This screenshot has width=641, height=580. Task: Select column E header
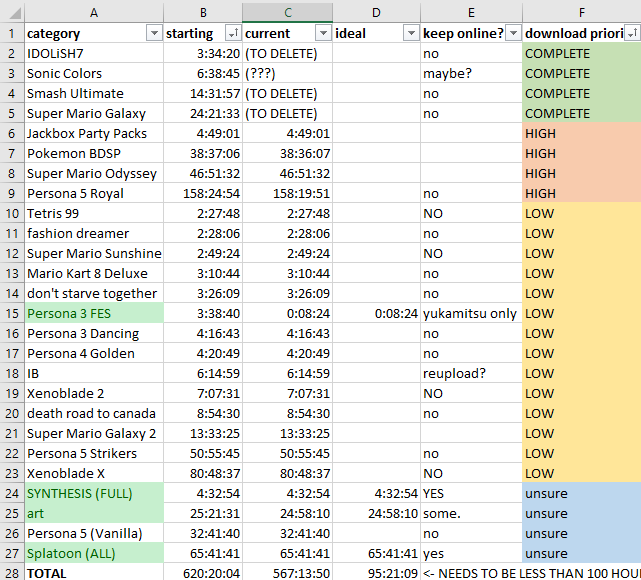[471, 13]
